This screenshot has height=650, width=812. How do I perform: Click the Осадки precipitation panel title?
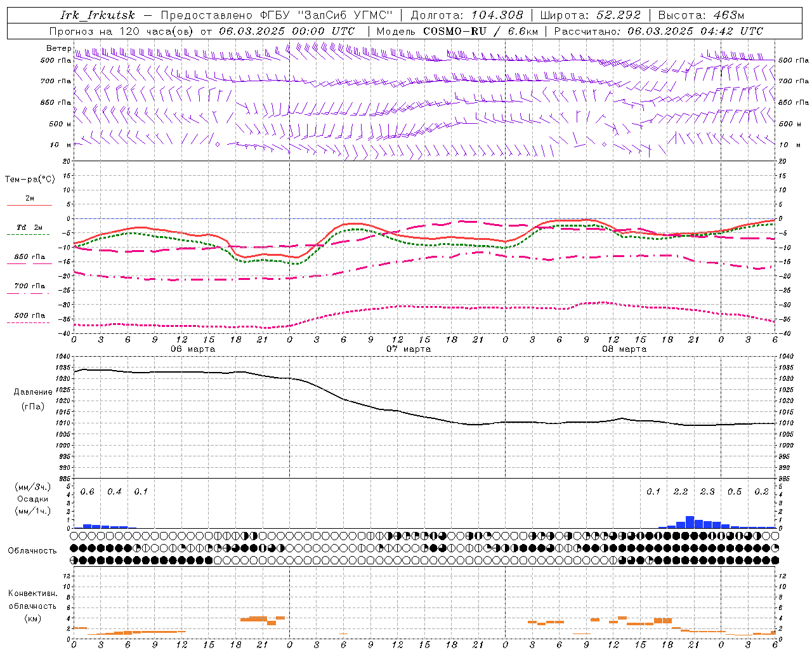[x=32, y=500]
